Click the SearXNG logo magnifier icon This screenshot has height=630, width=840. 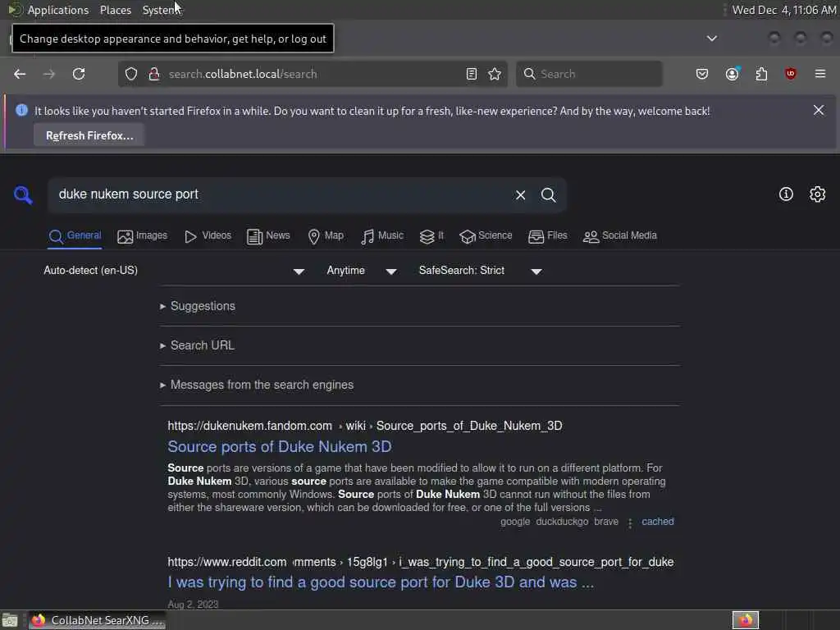(23, 194)
